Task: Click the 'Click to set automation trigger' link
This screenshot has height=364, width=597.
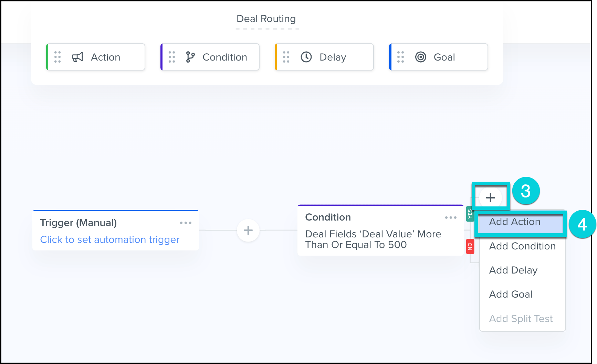Action: click(x=110, y=239)
